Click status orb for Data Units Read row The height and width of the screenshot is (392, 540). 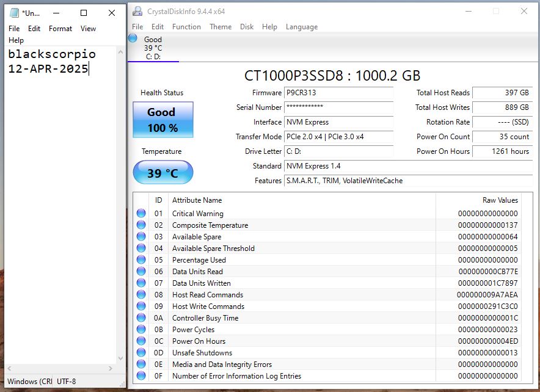tap(141, 271)
